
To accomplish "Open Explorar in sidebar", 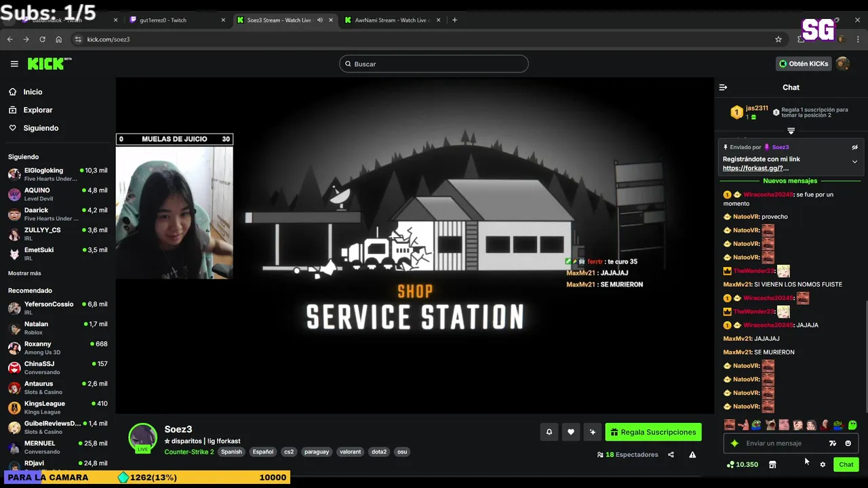I will 37,110.
